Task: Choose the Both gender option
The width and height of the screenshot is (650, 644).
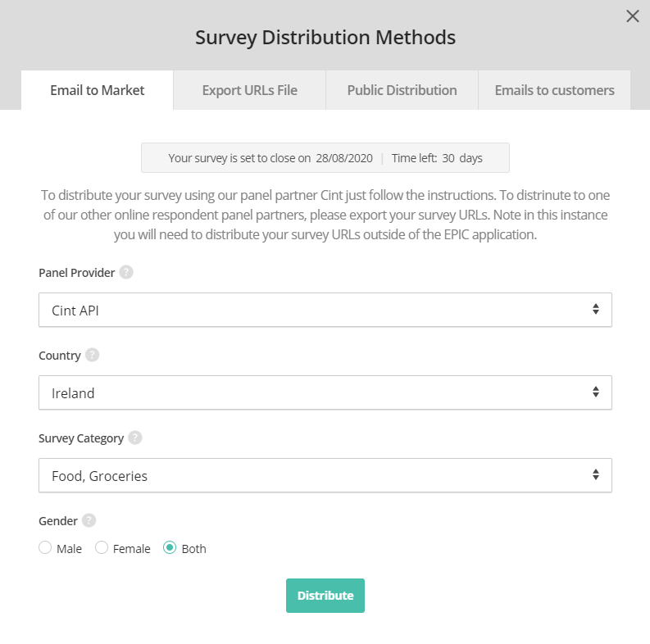Action: click(x=170, y=548)
